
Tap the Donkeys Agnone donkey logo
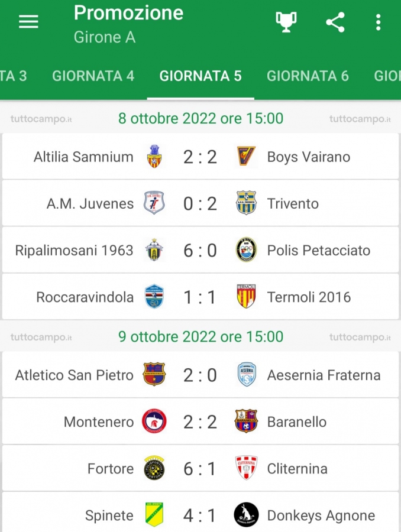point(246,515)
